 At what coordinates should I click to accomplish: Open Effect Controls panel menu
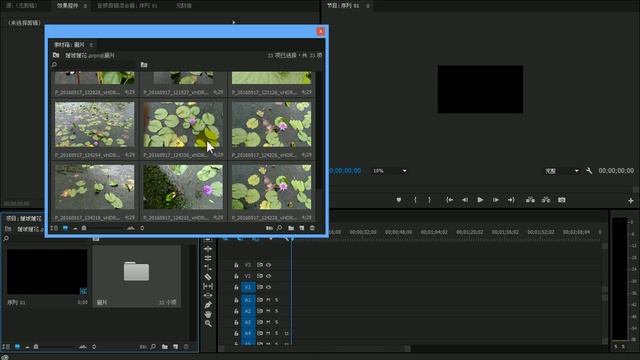click(x=85, y=6)
